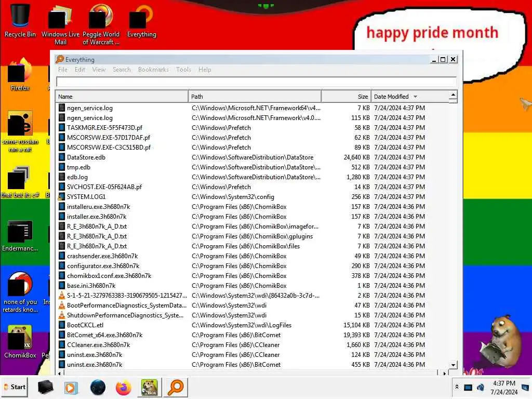Click the horizontal scrollbar left arrow
Screen dimensions: 532x399
[x=59, y=373]
